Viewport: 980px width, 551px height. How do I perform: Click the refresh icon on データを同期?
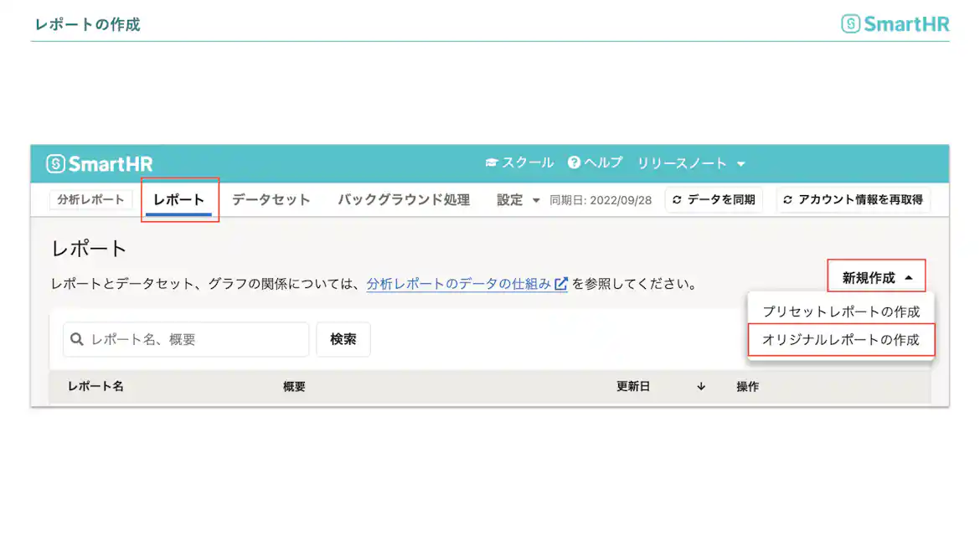[677, 199]
